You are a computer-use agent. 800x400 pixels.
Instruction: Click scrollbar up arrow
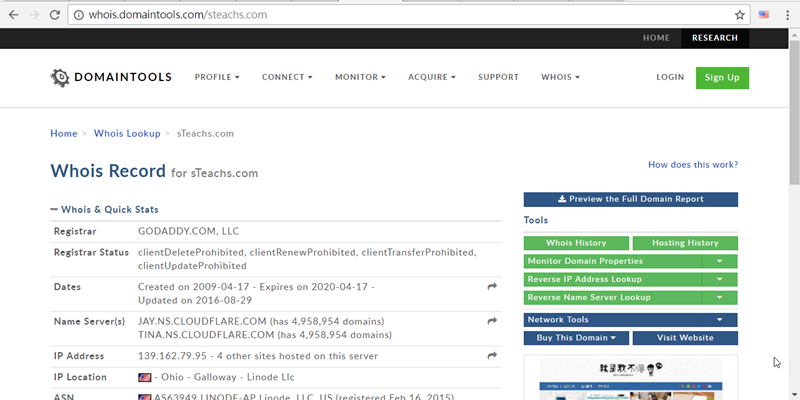[x=795, y=34]
